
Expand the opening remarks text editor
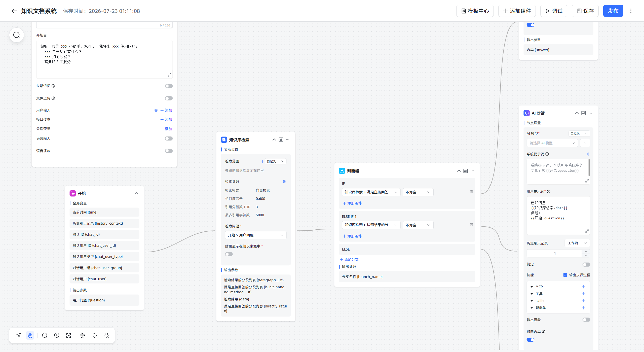169,75
